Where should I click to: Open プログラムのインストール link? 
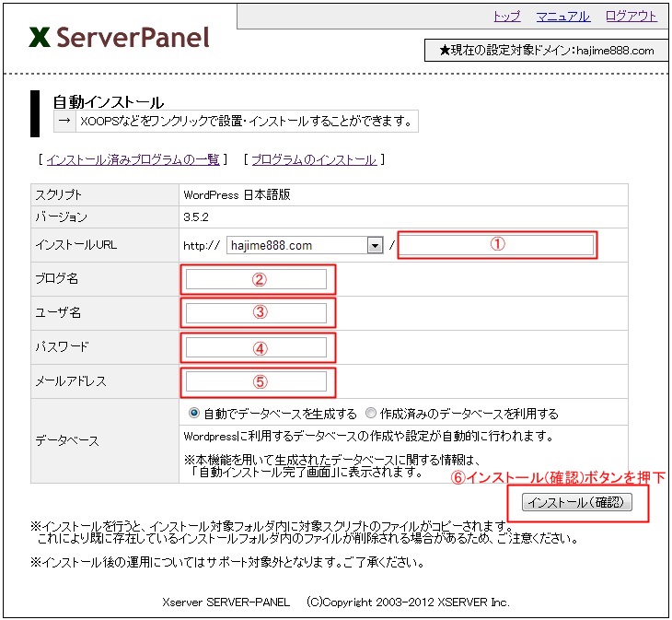(x=314, y=159)
